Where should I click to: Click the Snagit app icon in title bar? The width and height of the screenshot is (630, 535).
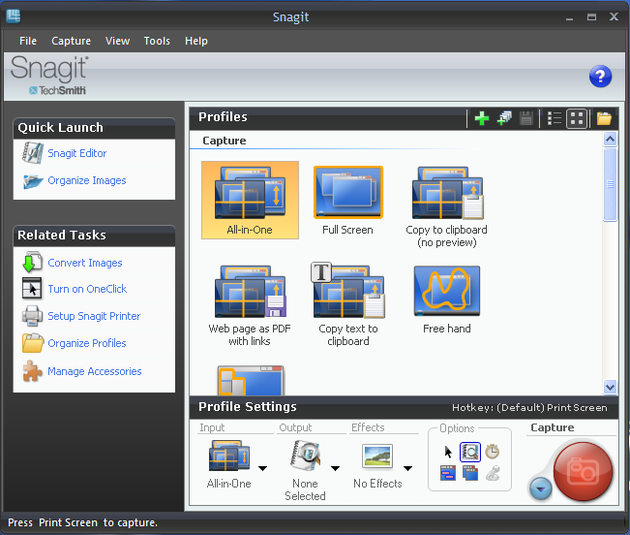click(x=13, y=16)
